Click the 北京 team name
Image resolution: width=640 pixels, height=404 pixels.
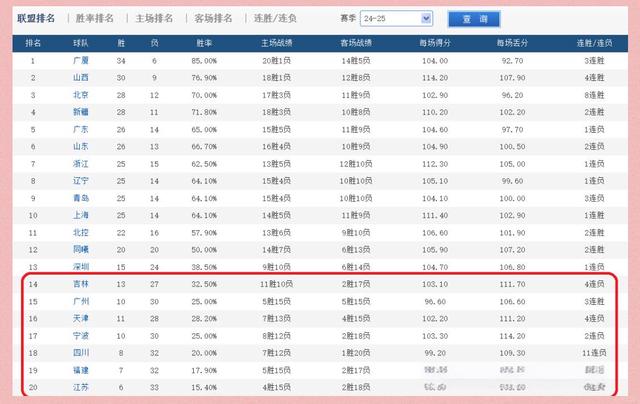point(82,94)
